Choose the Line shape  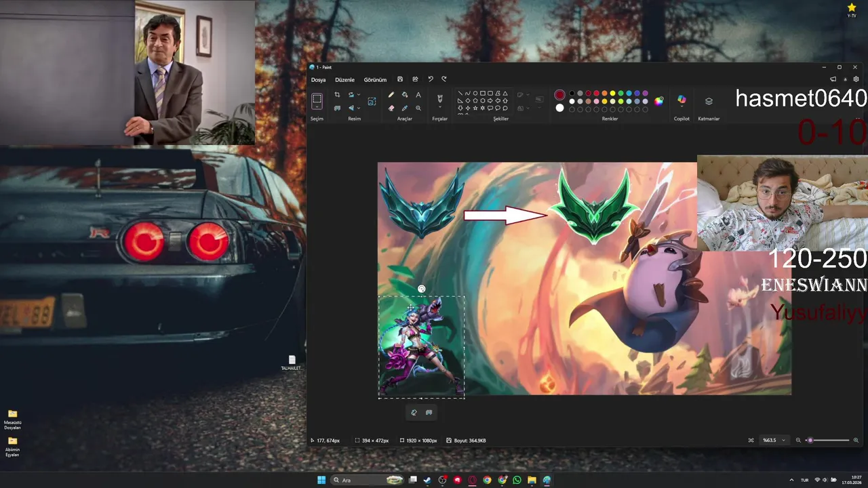pyautogui.click(x=460, y=93)
